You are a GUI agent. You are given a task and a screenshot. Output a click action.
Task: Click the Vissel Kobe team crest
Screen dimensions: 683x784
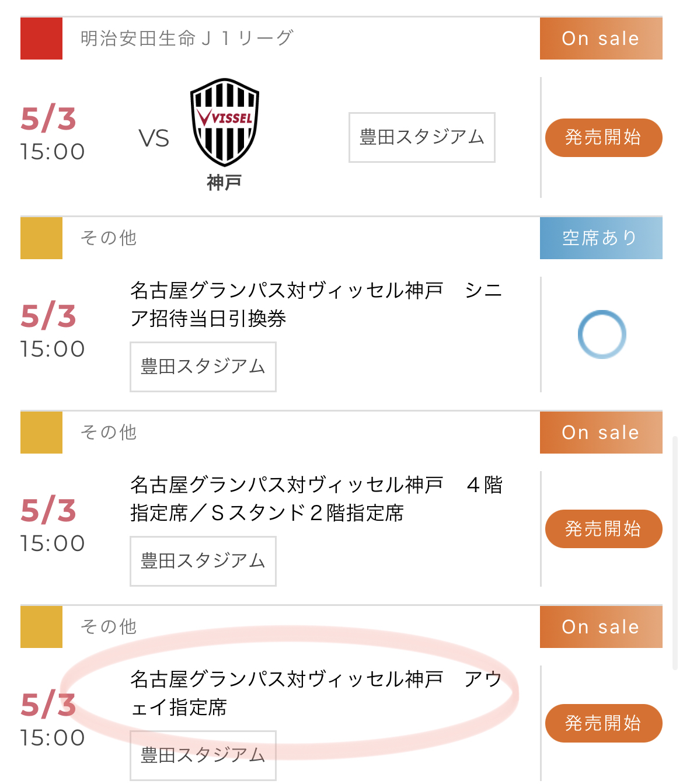225,123
